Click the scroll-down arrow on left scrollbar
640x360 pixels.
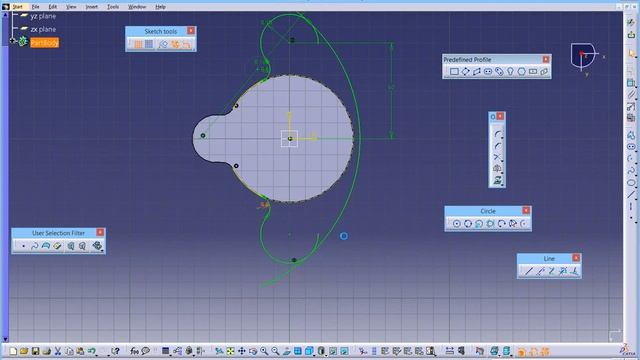click(x=5, y=339)
